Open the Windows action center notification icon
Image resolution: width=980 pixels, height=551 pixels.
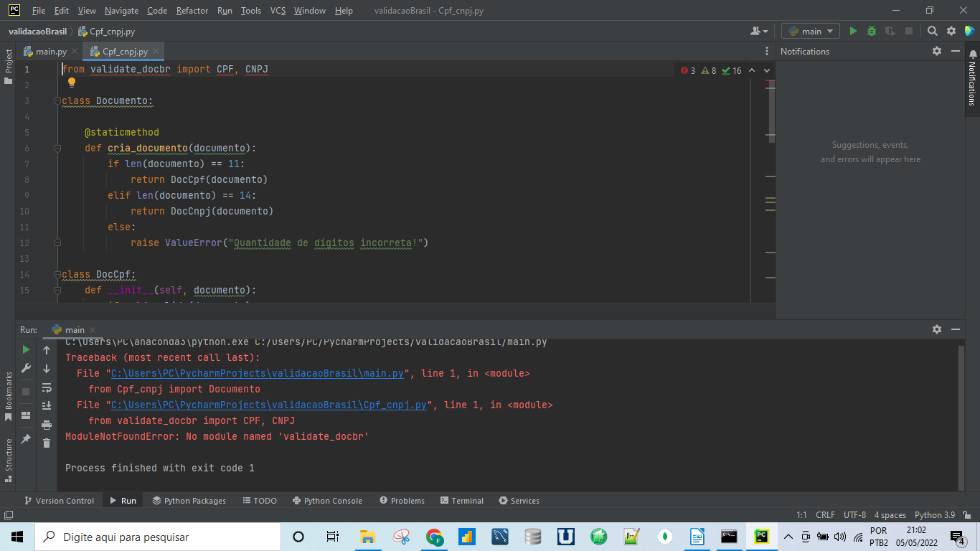(x=957, y=536)
